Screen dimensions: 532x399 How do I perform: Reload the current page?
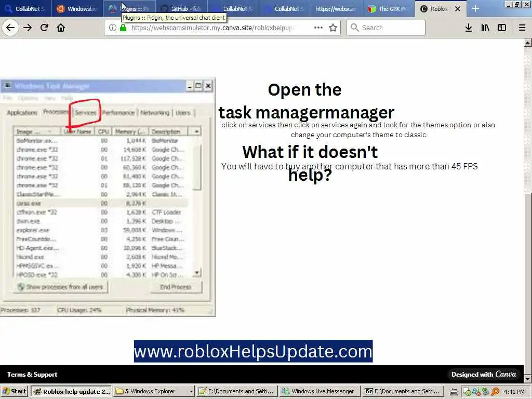[45, 28]
